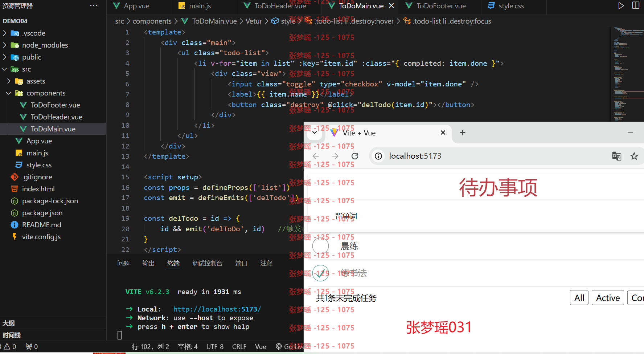Open the 端口 ports panel tab
This screenshot has height=354, width=644.
(241, 263)
